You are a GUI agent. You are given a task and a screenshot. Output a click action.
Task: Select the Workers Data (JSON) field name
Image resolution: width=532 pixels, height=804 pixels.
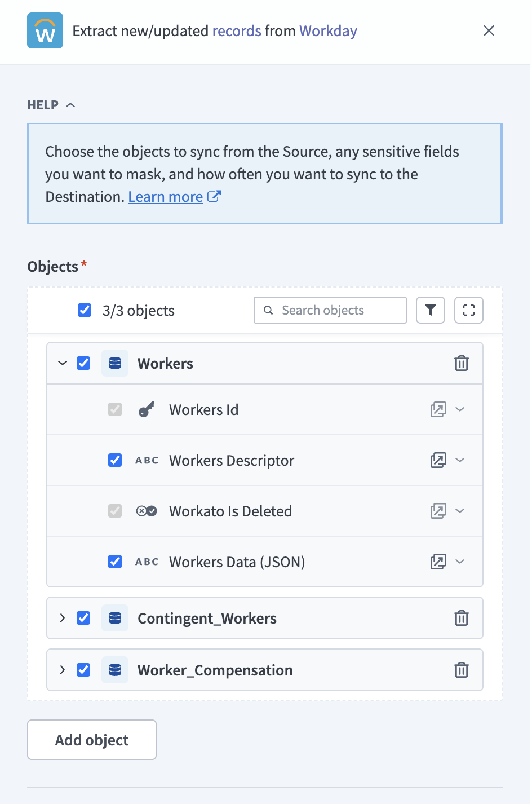(x=237, y=562)
